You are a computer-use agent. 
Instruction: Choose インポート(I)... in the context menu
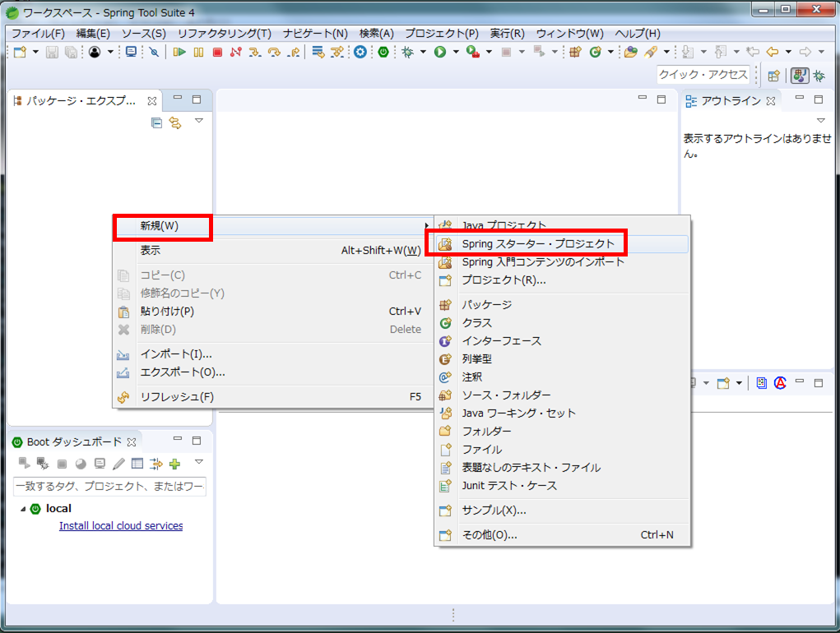click(x=176, y=354)
